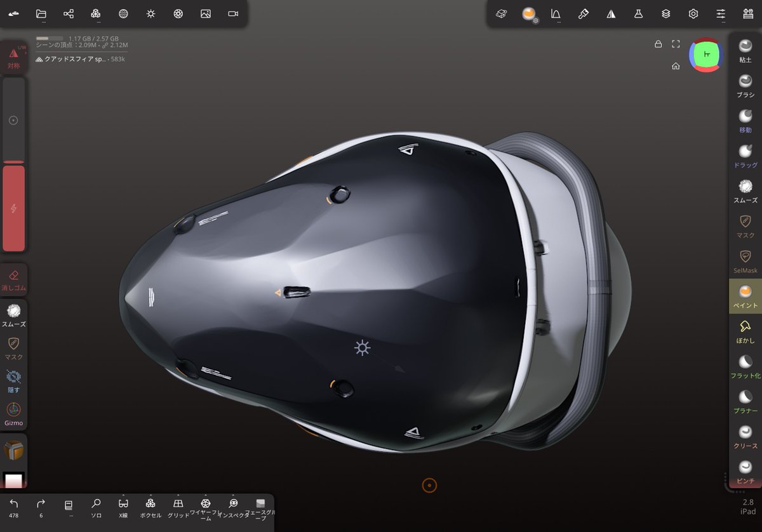Reset view with the home icon
This screenshot has width=762, height=532.
(x=676, y=66)
